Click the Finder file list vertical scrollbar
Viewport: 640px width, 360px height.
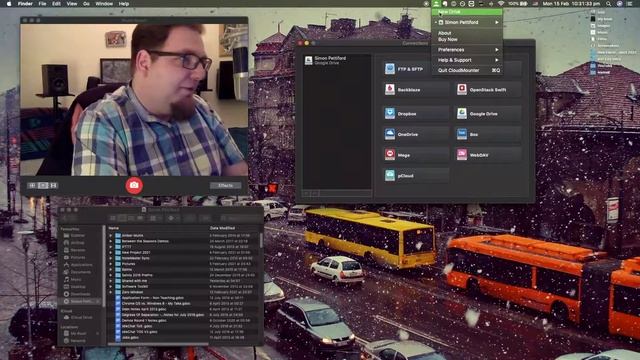[261, 241]
